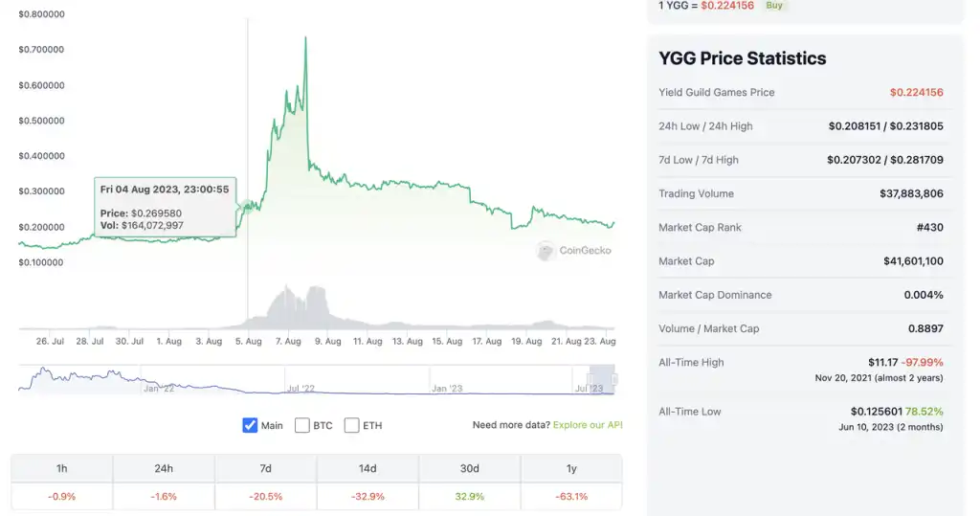Viewport: 980px width, 516px height.
Task: Select the 1h price change column
Action: point(62,469)
